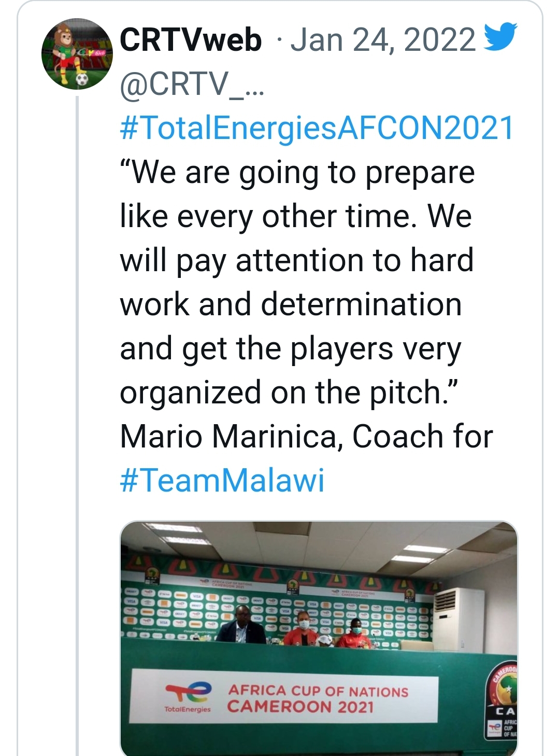Click the CRTVweb mascot profile avatar
This screenshot has height=756, width=559.
tap(77, 54)
